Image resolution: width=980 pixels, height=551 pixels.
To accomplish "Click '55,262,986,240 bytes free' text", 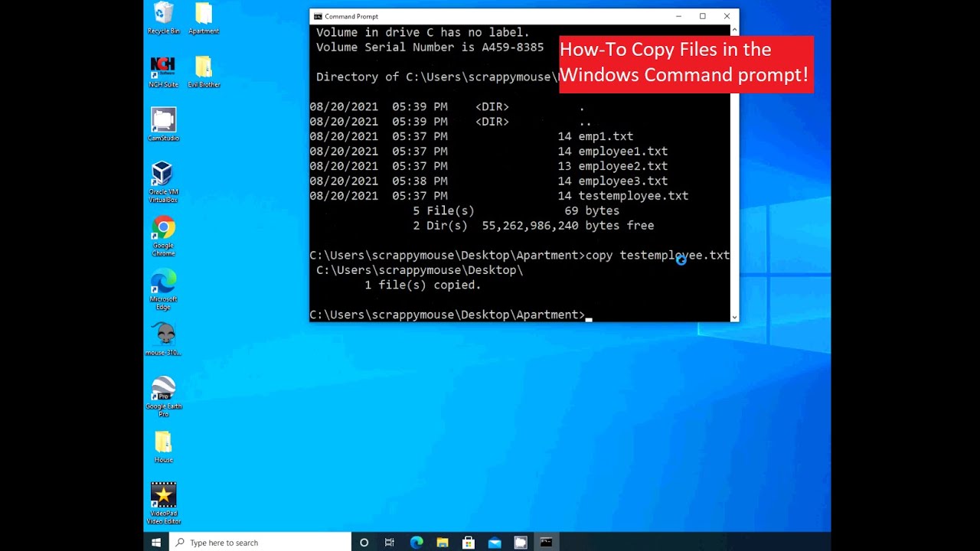I will tap(568, 226).
